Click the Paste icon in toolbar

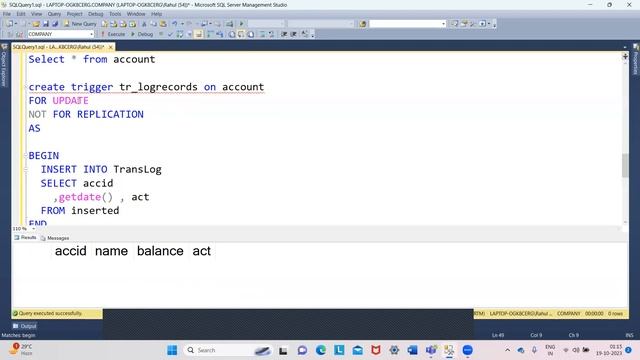(x=163, y=24)
